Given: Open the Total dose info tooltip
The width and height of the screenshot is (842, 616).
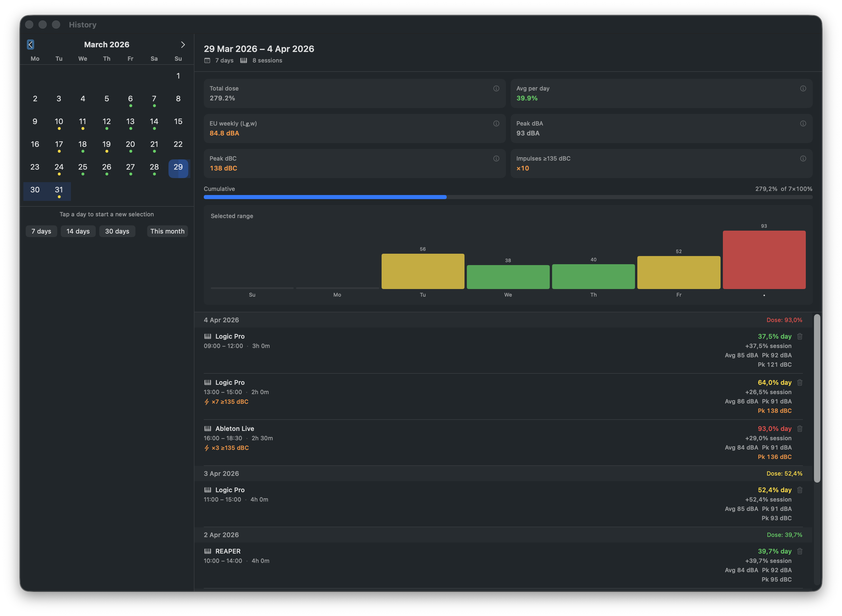Looking at the screenshot, I should 496,89.
